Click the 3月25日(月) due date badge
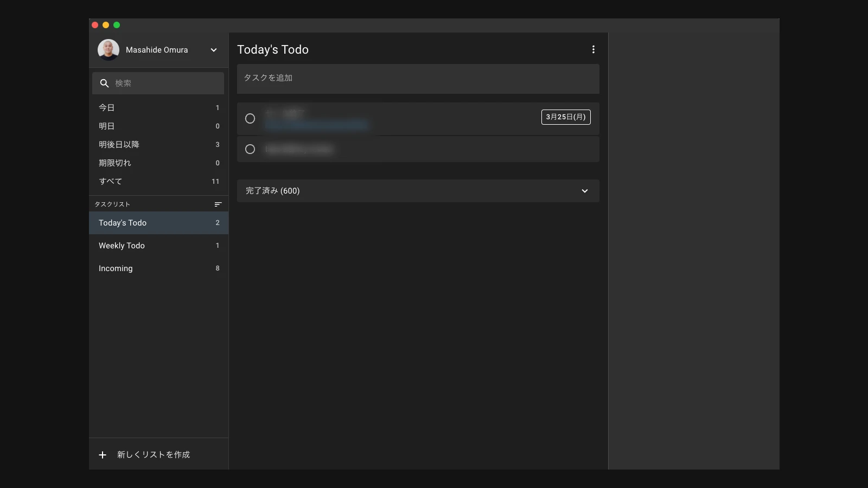This screenshot has height=488, width=868. pyautogui.click(x=566, y=117)
